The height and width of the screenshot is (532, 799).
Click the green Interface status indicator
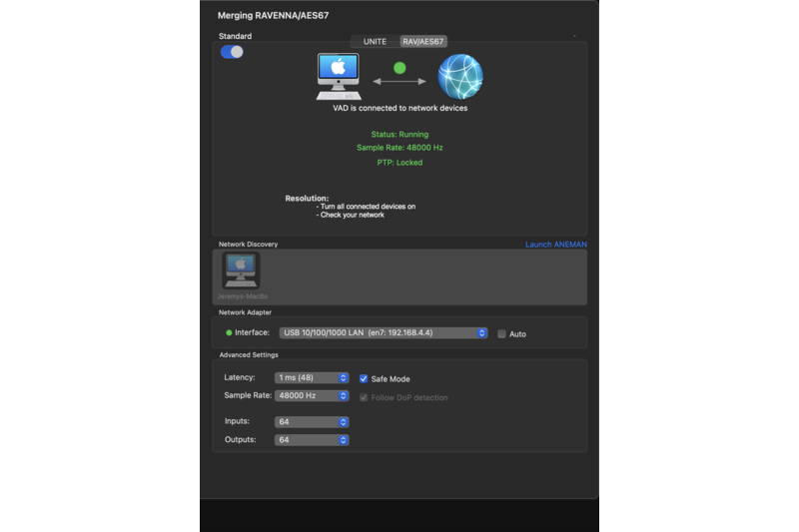coord(229,333)
